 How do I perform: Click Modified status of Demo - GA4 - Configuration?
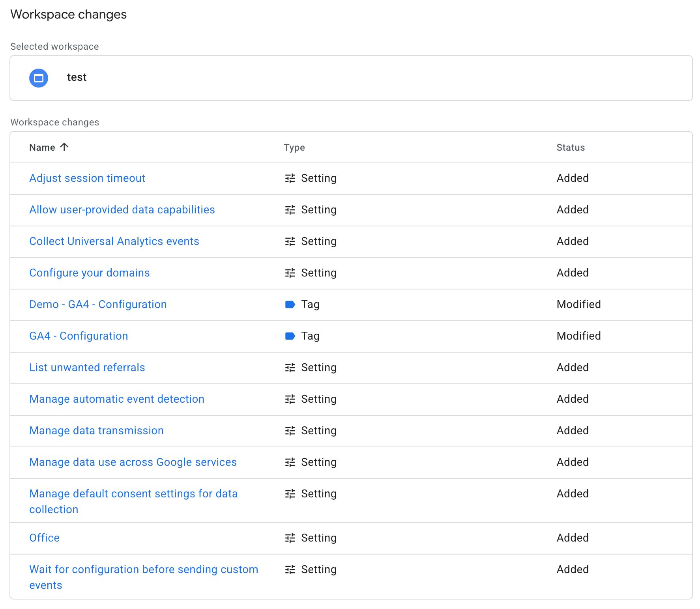click(578, 304)
